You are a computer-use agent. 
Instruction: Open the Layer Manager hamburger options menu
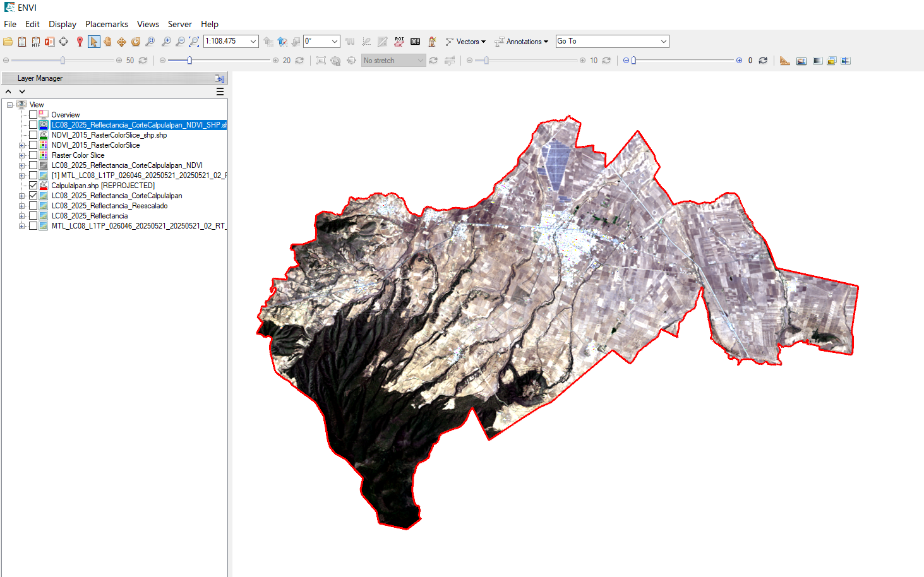(220, 92)
